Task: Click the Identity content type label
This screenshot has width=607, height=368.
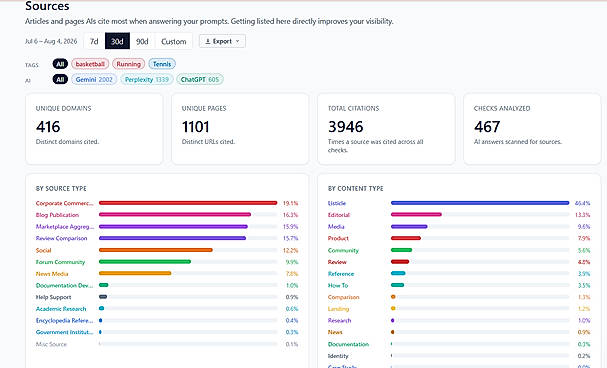Action: coord(338,356)
